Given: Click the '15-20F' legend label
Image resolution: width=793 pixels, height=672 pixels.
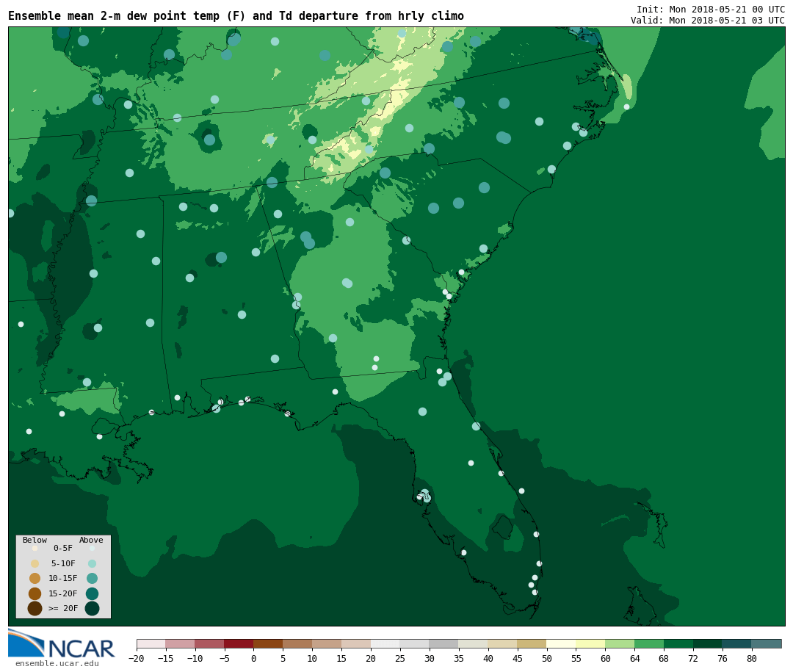Looking at the screenshot, I should 63,593.
